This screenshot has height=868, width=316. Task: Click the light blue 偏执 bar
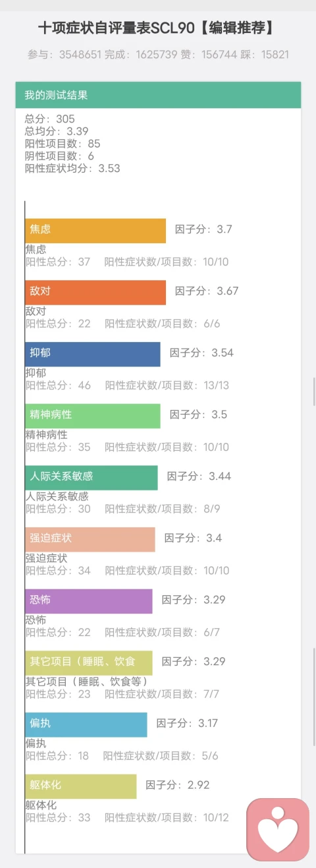pyautogui.click(x=86, y=724)
